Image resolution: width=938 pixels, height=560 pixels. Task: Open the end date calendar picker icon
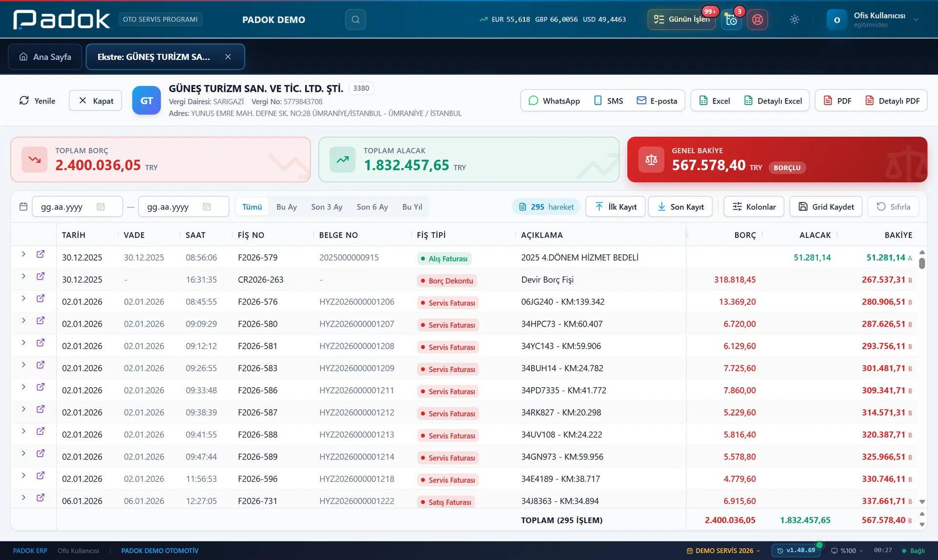coord(207,207)
